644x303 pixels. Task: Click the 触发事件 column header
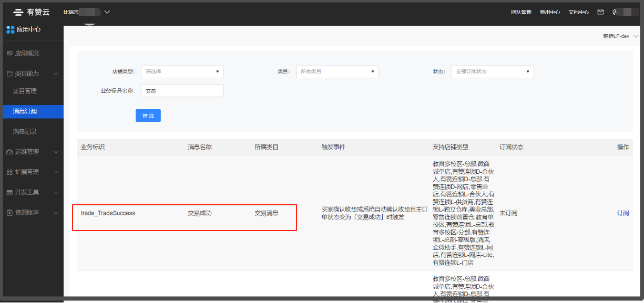click(333, 147)
